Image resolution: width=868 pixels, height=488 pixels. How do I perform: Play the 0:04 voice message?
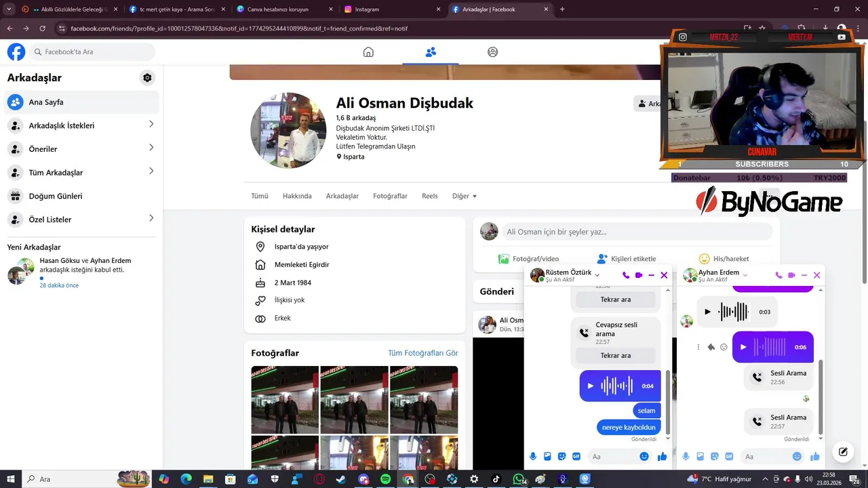coord(590,386)
